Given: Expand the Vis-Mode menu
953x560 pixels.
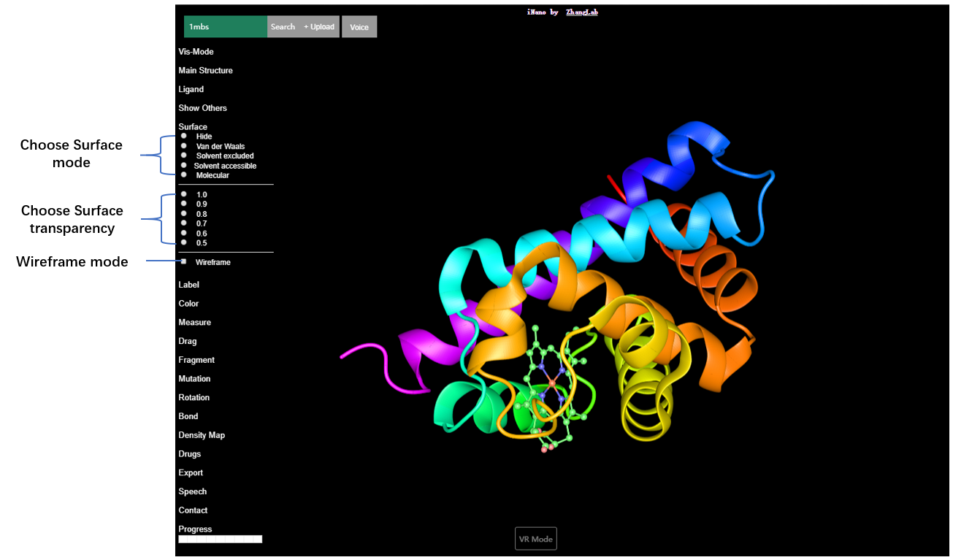Looking at the screenshot, I should (196, 52).
